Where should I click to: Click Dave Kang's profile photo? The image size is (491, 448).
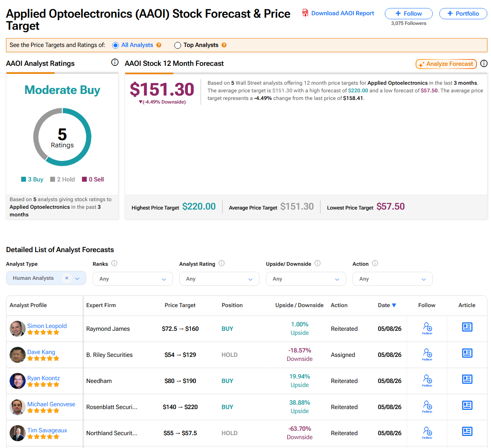click(x=18, y=355)
